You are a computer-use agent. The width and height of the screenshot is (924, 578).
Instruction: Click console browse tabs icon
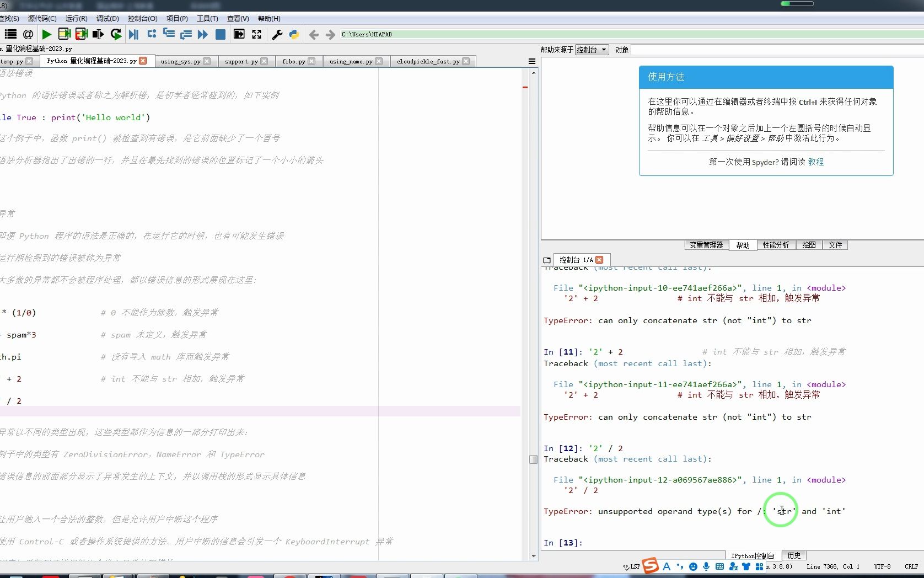click(547, 260)
